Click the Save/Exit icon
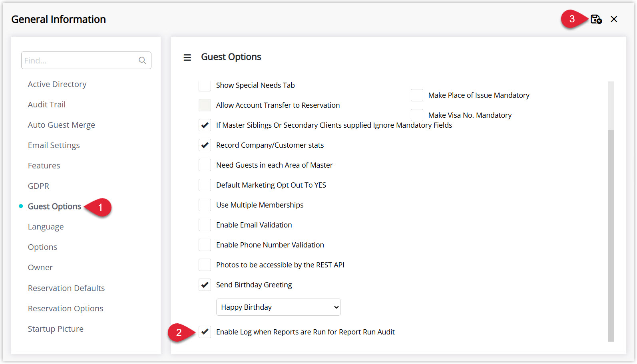The height and width of the screenshot is (364, 637). click(596, 19)
